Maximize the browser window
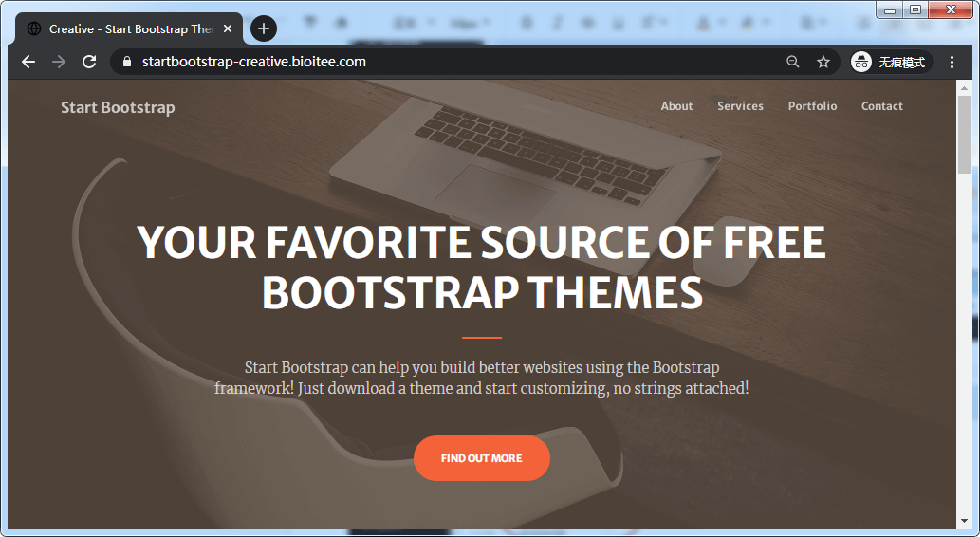 tap(915, 9)
